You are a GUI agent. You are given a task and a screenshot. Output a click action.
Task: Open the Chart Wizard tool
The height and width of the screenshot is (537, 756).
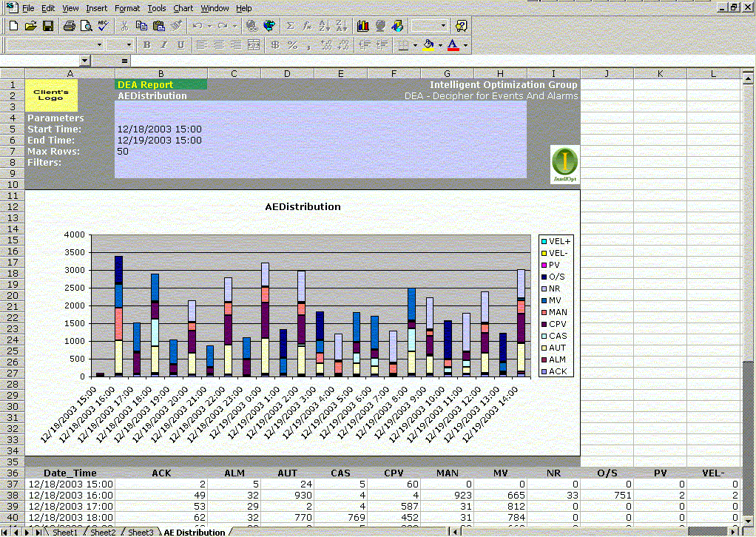(362, 26)
